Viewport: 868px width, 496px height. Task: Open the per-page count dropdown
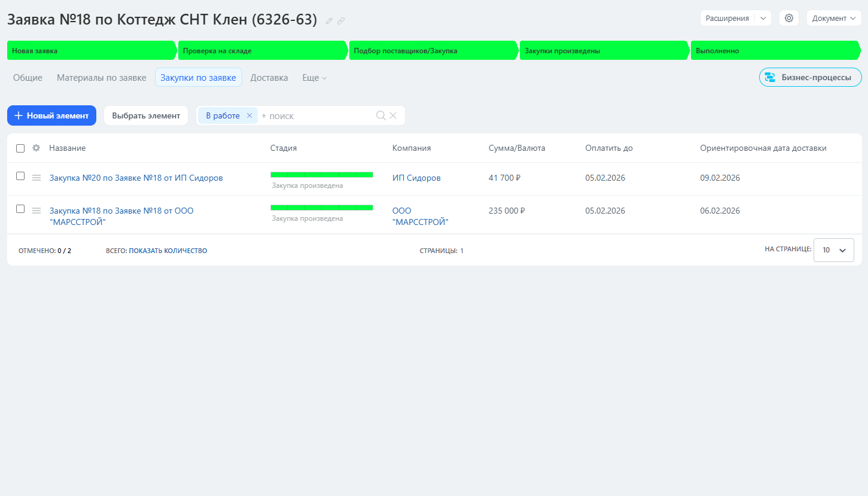click(833, 250)
